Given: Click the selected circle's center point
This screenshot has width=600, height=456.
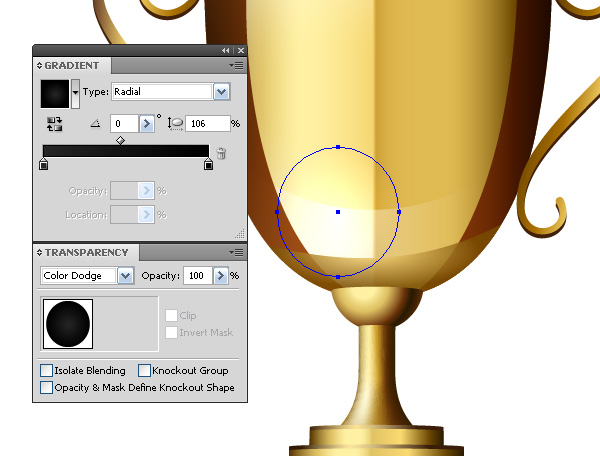Looking at the screenshot, I should [x=338, y=212].
